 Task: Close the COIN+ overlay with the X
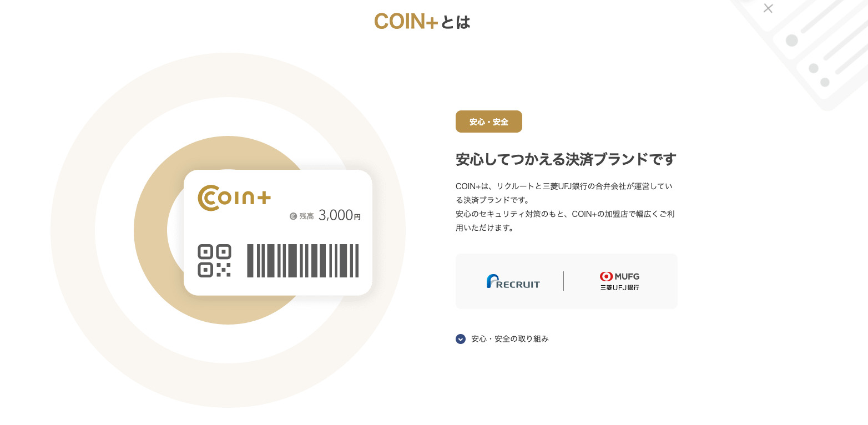point(768,8)
